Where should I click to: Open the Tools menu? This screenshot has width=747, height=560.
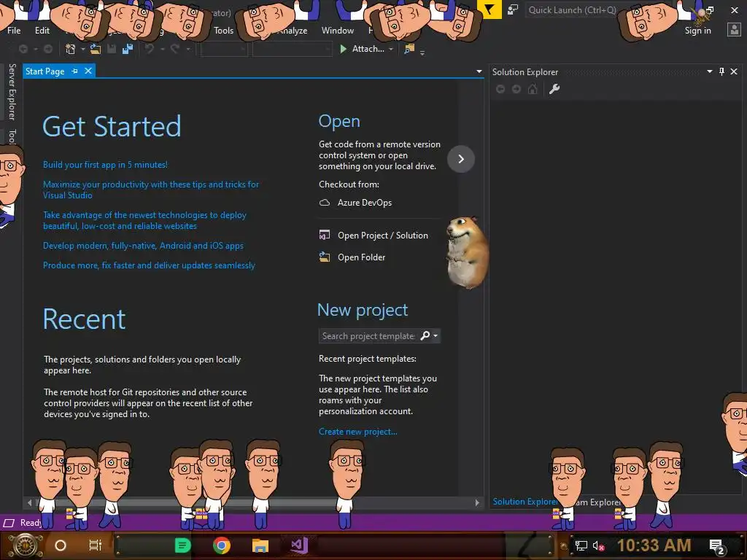(223, 30)
